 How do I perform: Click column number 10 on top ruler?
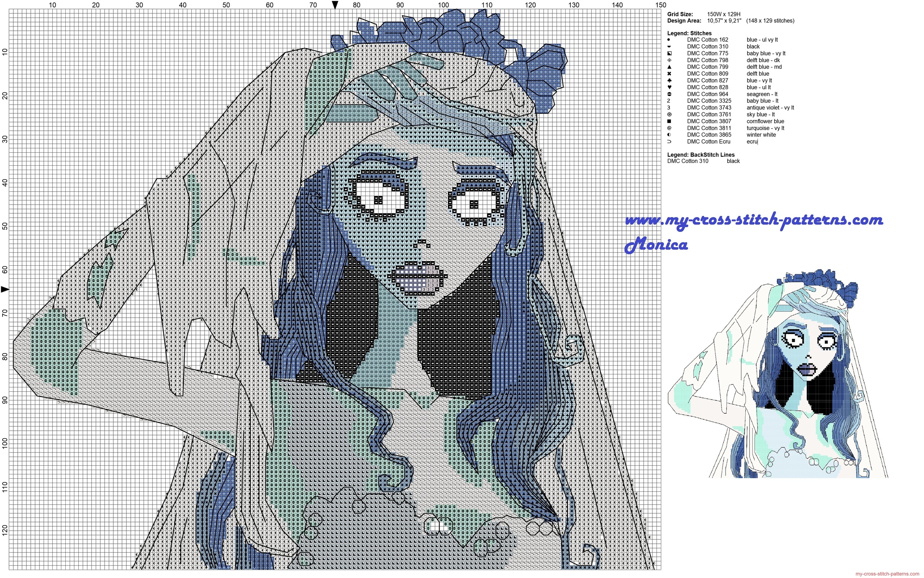52,5
